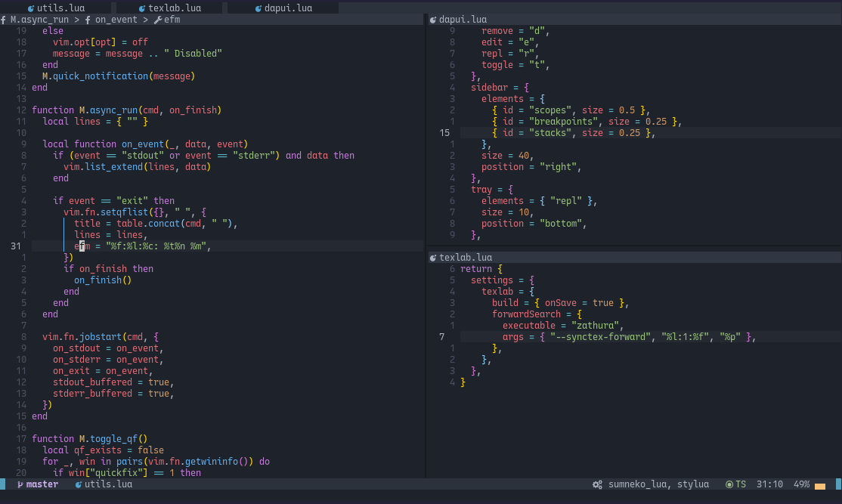842x504 pixels.
Task: Toggle the stylua formatter label
Action: pos(694,484)
